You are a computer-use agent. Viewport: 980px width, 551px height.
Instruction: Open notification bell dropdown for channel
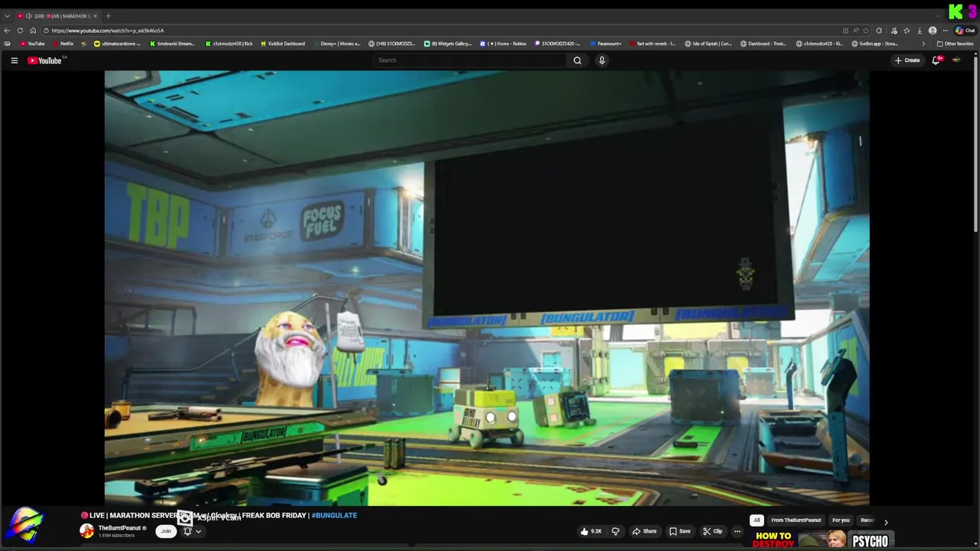[x=191, y=531]
